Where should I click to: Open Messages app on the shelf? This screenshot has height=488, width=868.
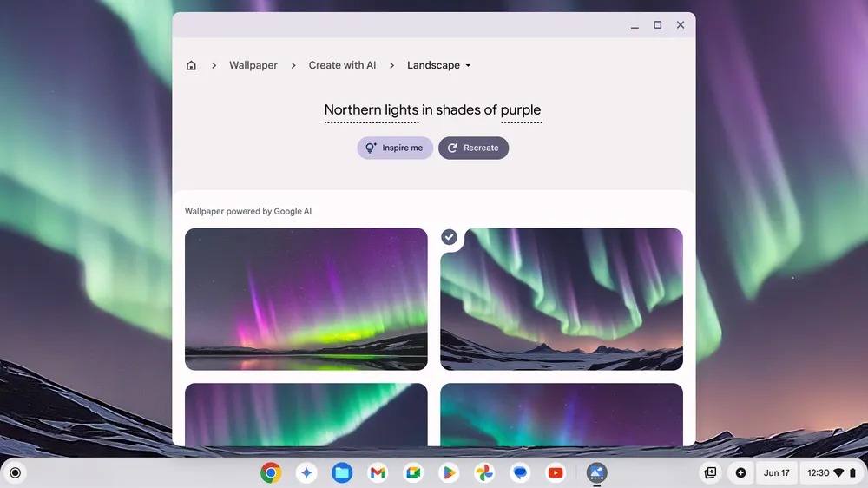pos(520,472)
